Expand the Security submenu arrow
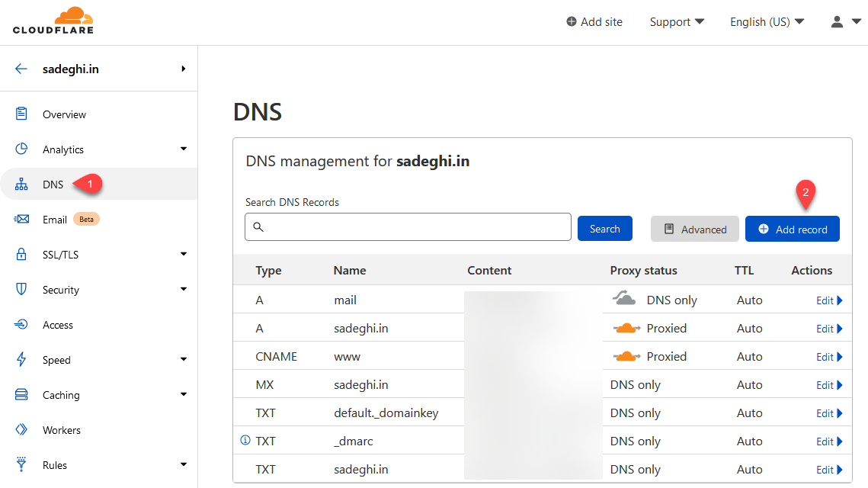The image size is (868, 488). 183,288
